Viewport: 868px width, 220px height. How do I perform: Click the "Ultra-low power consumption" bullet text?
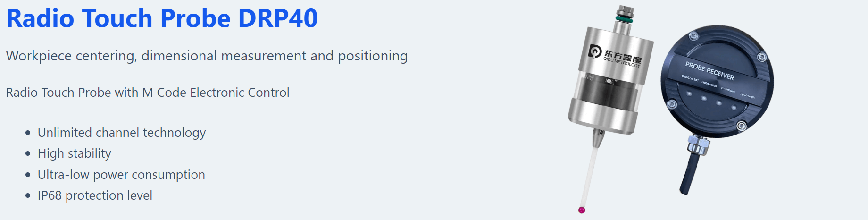121,175
